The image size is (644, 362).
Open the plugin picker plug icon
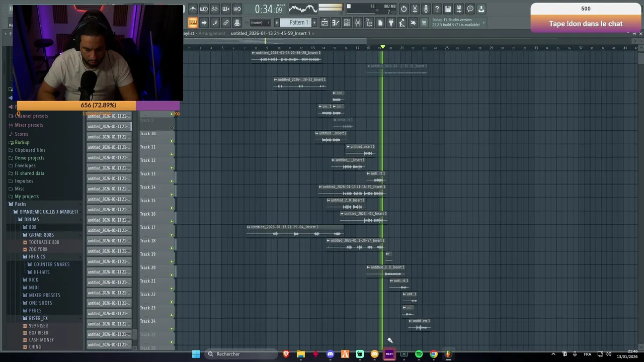tap(391, 23)
